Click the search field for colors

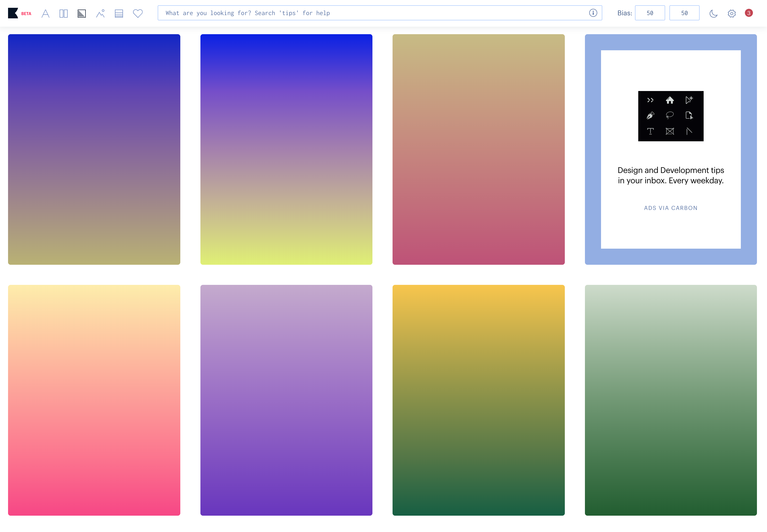367,13
